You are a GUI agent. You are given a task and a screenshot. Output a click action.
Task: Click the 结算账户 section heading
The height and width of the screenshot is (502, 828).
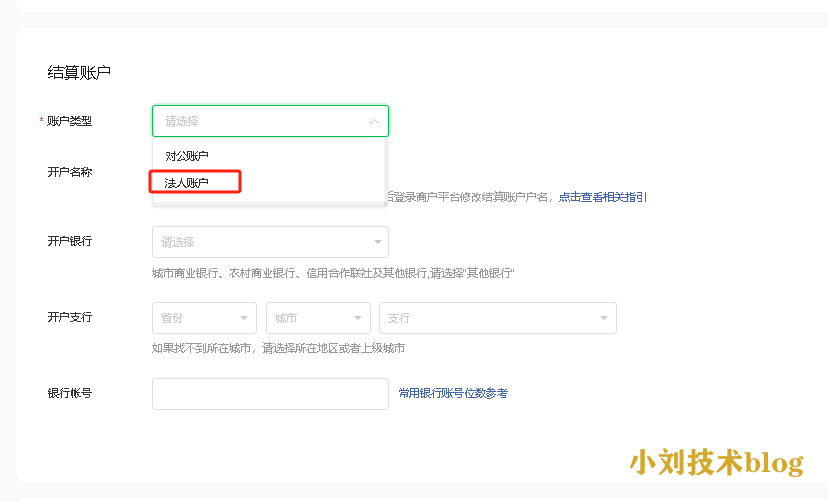click(79, 72)
